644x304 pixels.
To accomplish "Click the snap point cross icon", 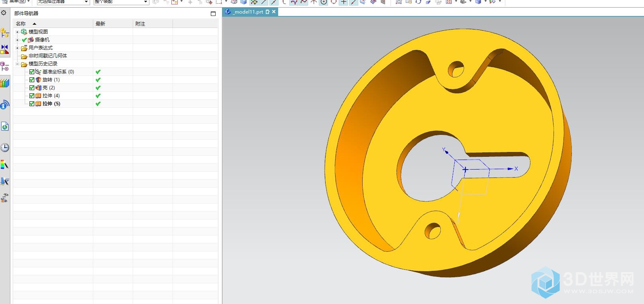I will coord(344,2).
